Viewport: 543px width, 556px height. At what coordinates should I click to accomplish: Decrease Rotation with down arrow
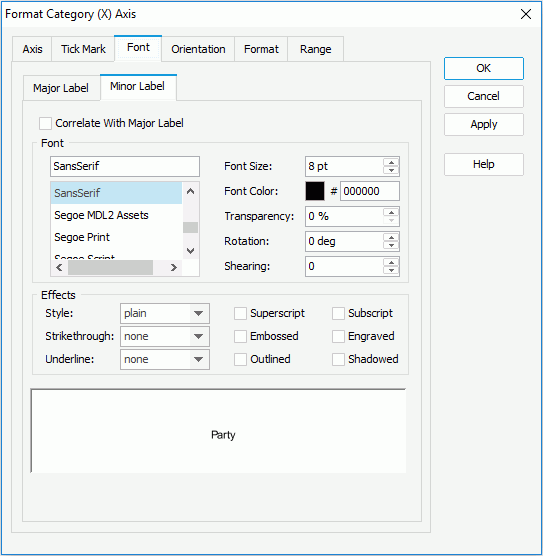tap(391, 245)
